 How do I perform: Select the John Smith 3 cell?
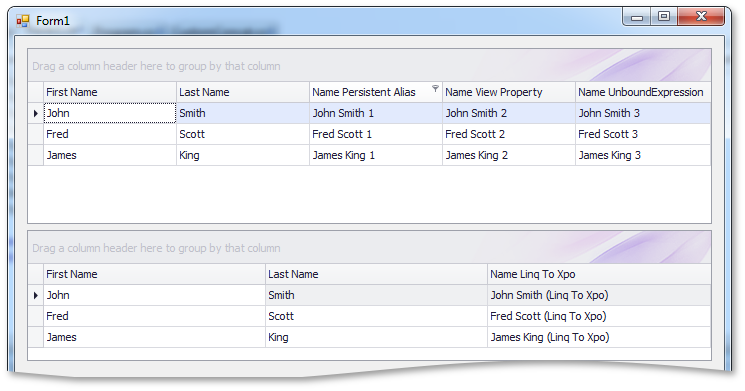tap(643, 113)
